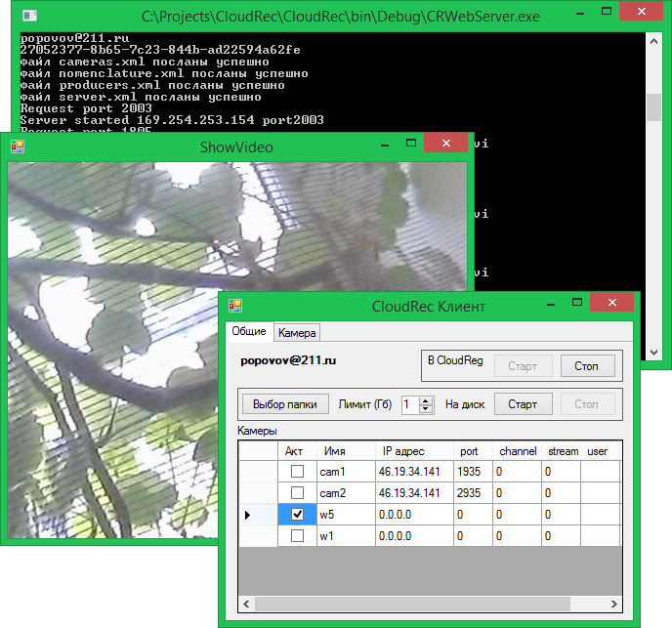The height and width of the screenshot is (628, 672).
Task: Close the CRWebServer console window
Action: tap(641, 11)
